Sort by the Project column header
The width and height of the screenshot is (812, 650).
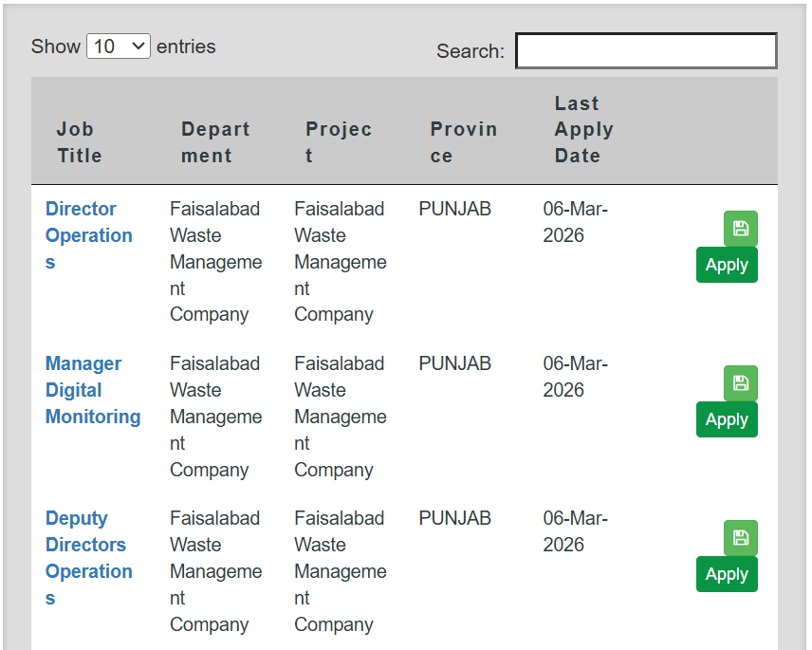tap(338, 142)
